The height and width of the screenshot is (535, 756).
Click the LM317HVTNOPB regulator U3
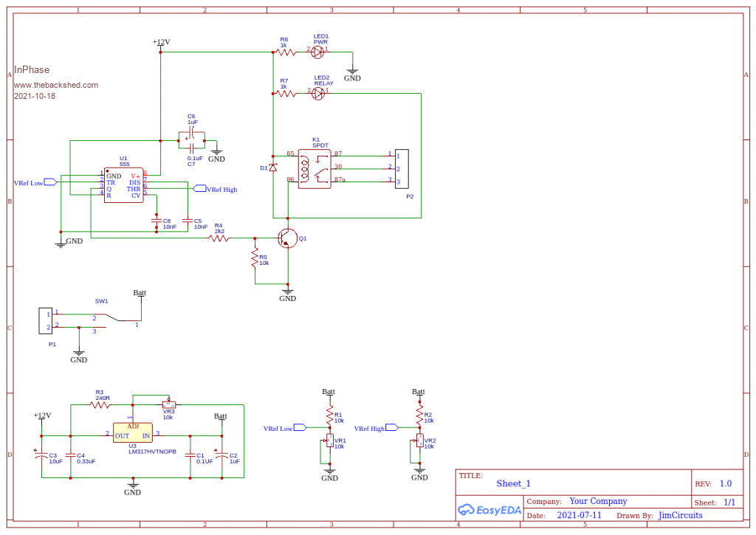coord(133,435)
